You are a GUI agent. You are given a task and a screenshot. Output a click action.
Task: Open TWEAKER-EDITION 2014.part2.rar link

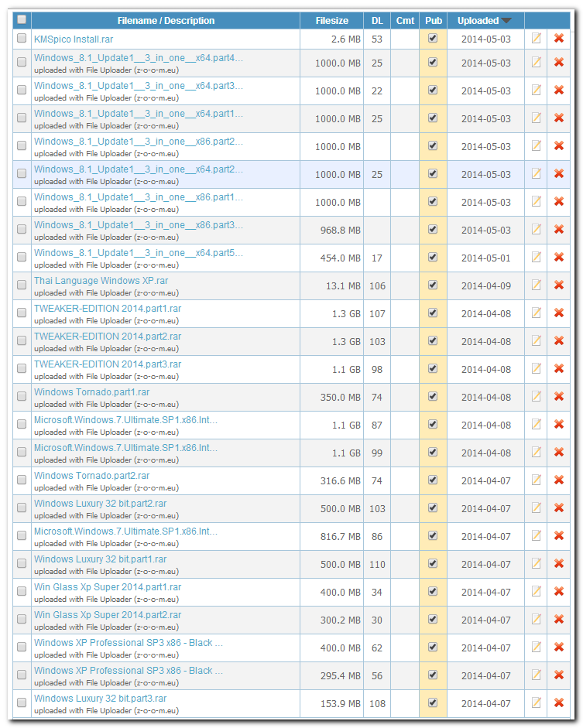(108, 336)
